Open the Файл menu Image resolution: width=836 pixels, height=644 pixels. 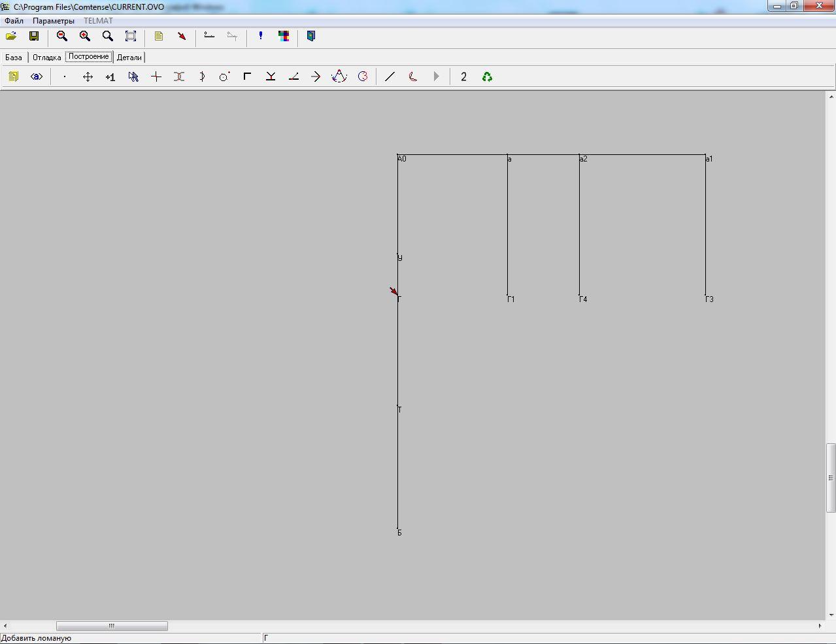14,21
